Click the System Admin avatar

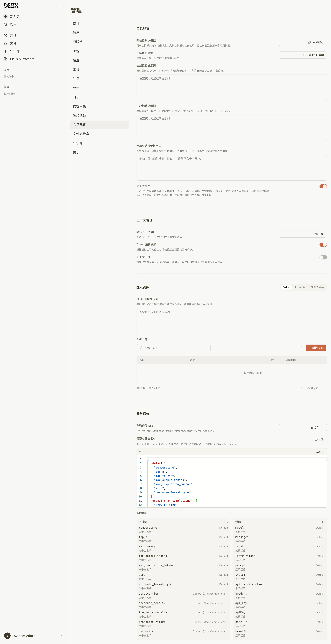click(x=7, y=635)
